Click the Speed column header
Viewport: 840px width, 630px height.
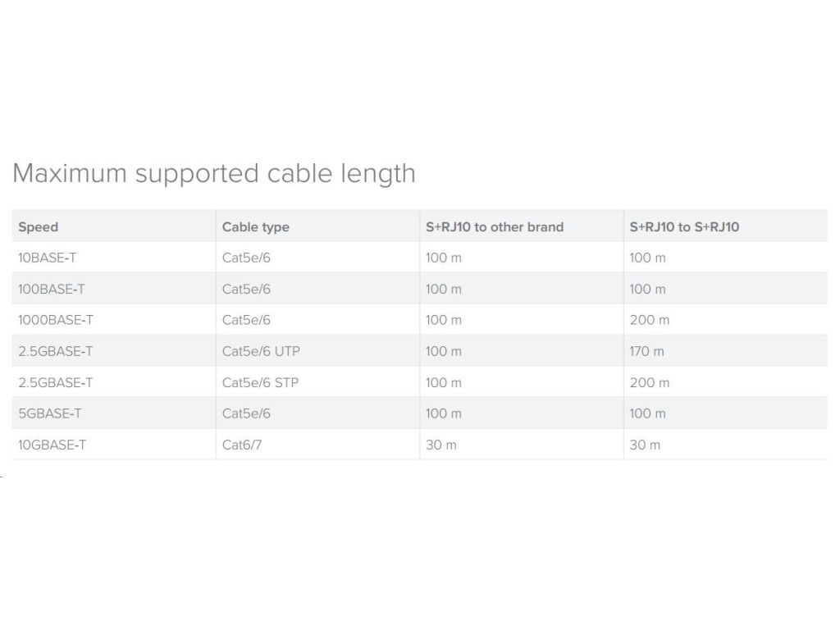point(38,227)
